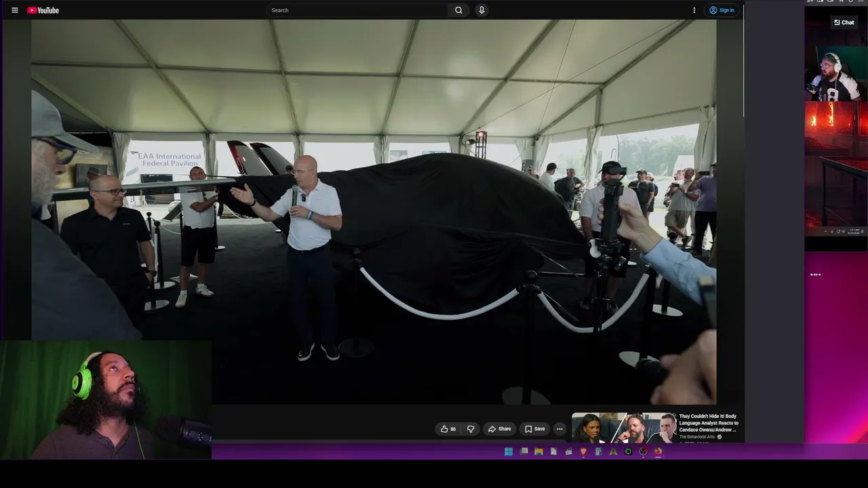Pop out the Chat panel
Screen dimensions: 868x488
tap(844, 22)
